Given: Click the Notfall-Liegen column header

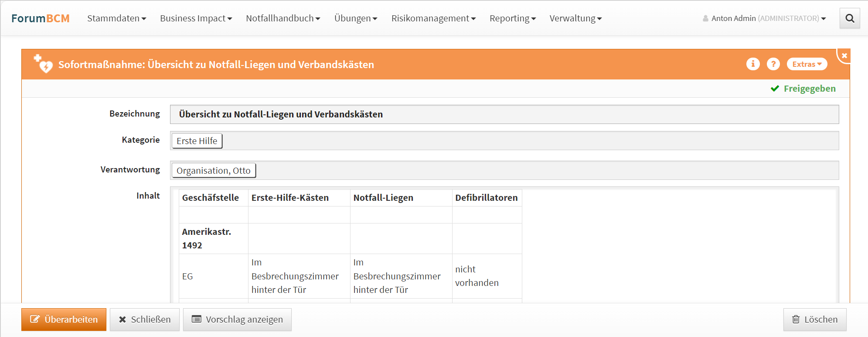Looking at the screenshot, I should 401,198.
